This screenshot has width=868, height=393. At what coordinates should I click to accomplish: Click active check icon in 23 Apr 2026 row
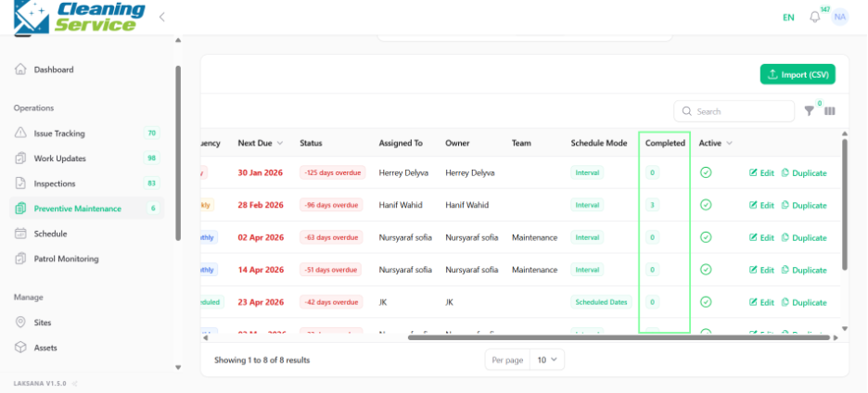click(x=706, y=302)
